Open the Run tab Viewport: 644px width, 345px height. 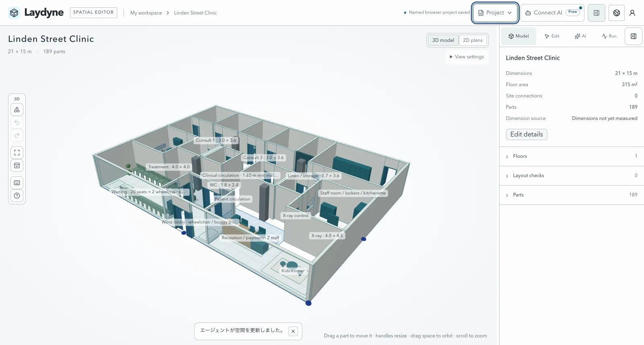pos(609,36)
